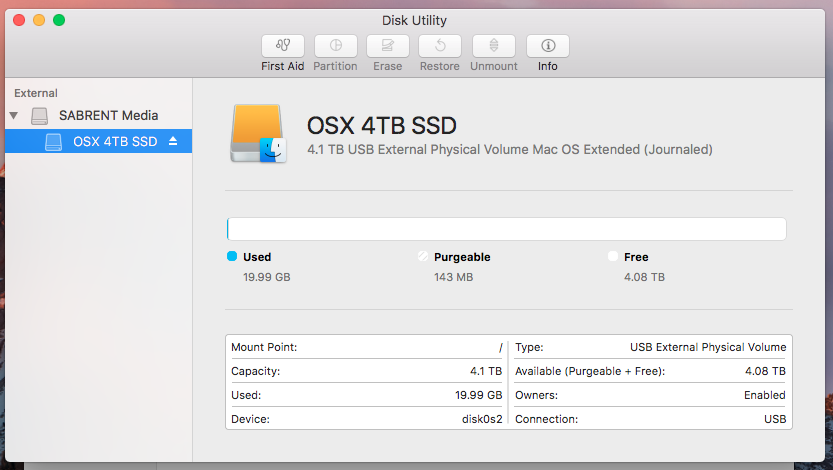Eject OSX 4TB SSD in sidebar
Screen dimensions: 833x470
click(x=173, y=141)
